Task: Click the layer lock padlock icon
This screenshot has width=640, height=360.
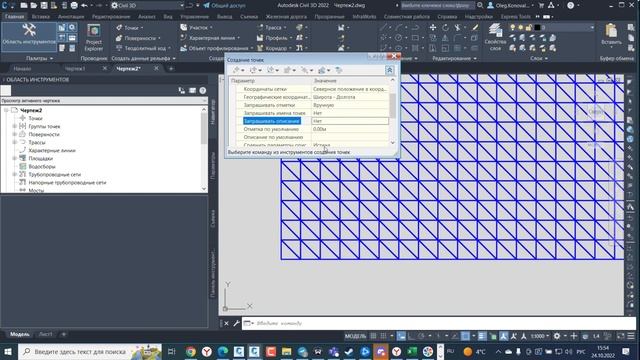Action: tap(528, 27)
